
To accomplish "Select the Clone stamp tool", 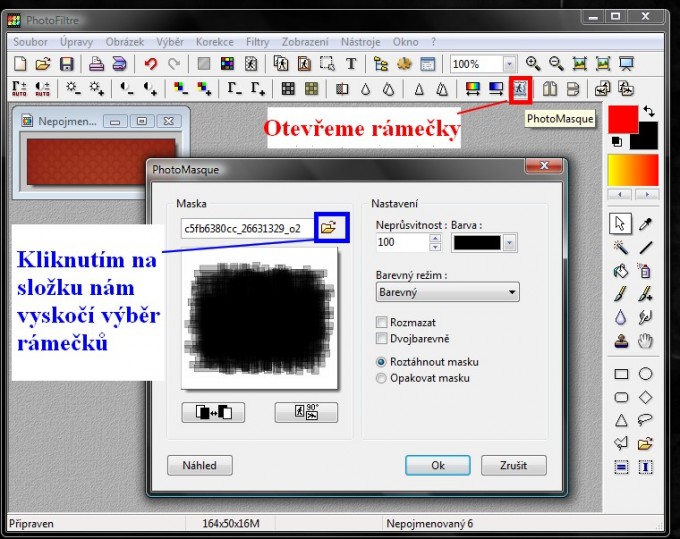I will click(621, 341).
